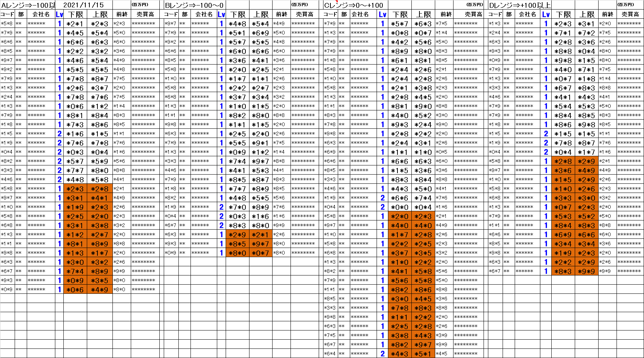The width and height of the screenshot is (644, 358).
Task: Select Cレンジ 下限 cell *0*8
Action: pyautogui.click(x=400, y=33)
